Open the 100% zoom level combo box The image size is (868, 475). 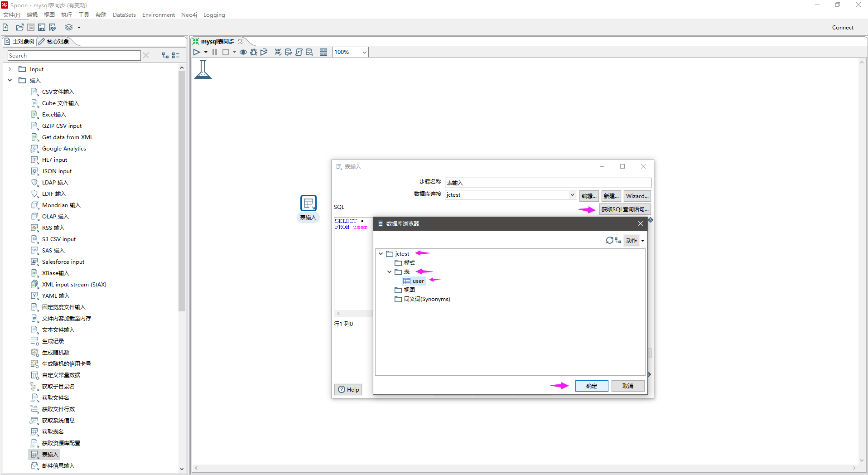pyautogui.click(x=351, y=52)
